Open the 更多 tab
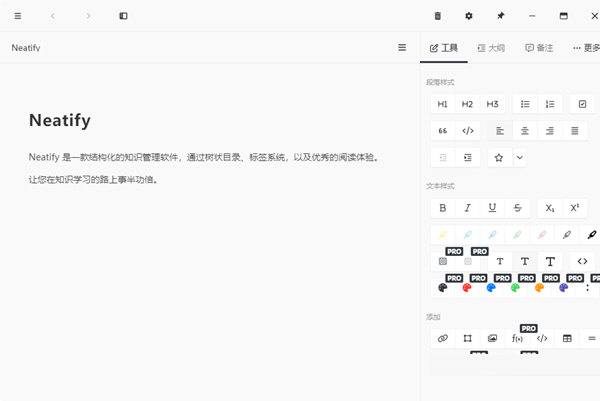 coord(585,48)
